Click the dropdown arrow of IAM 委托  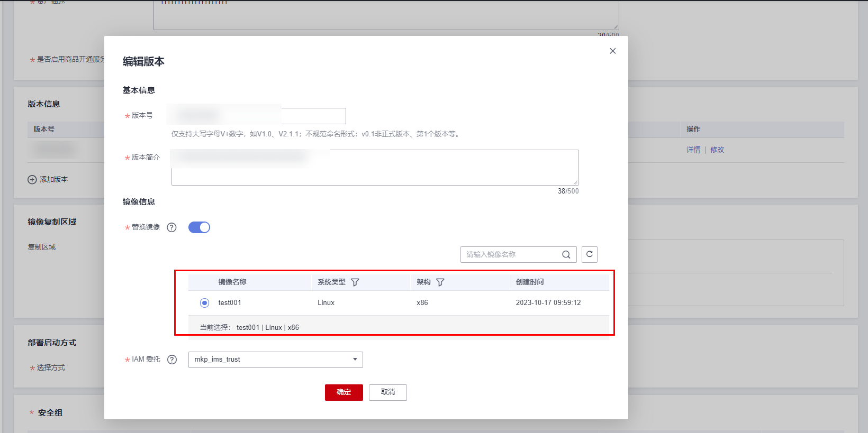(355, 360)
